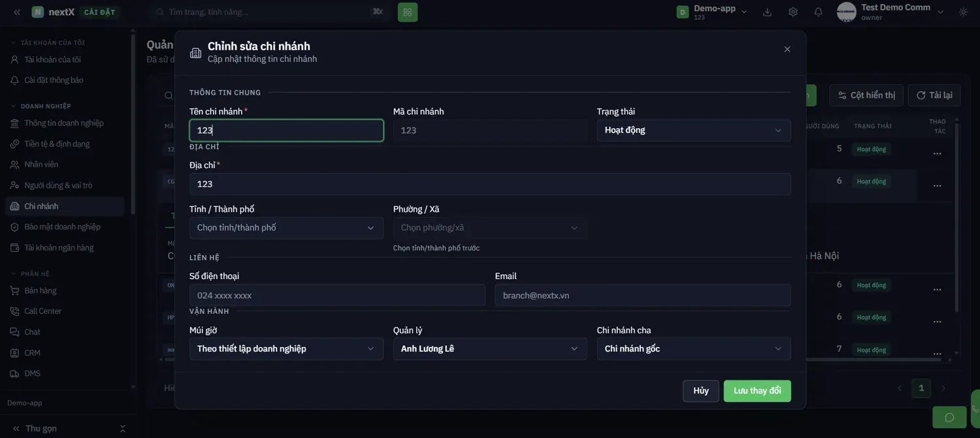
Task: Open the green chat bubble widget
Action: click(x=949, y=417)
